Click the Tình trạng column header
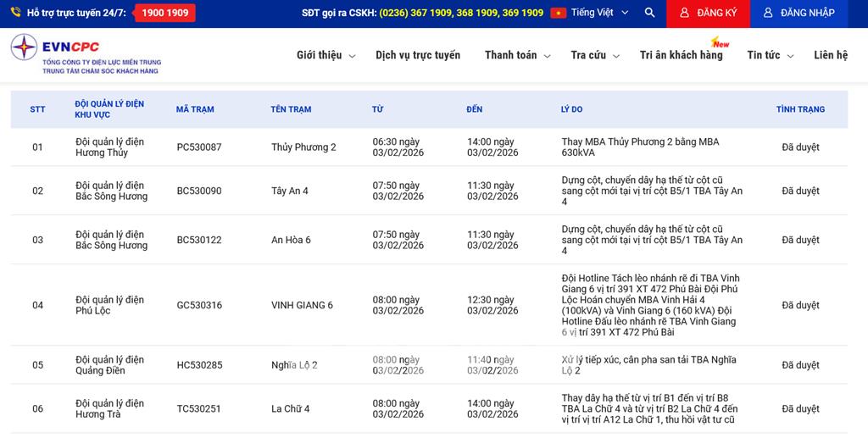The height and width of the screenshot is (438, 868). pos(800,109)
